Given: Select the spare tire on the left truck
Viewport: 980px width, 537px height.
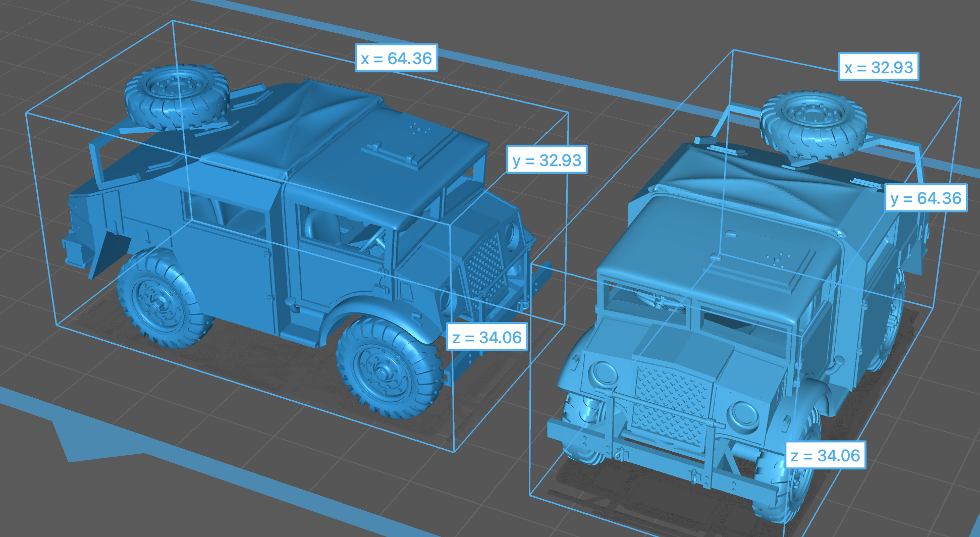Looking at the screenshot, I should pos(177,96).
